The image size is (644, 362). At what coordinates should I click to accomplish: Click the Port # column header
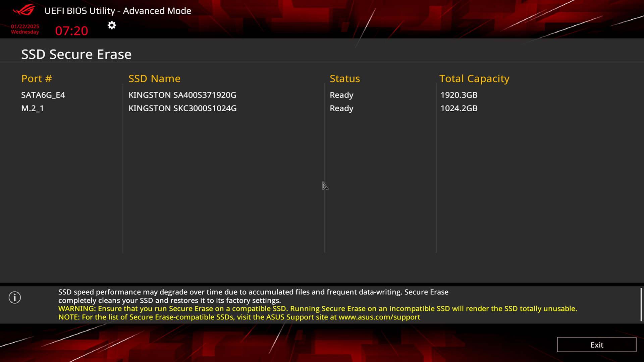37,79
